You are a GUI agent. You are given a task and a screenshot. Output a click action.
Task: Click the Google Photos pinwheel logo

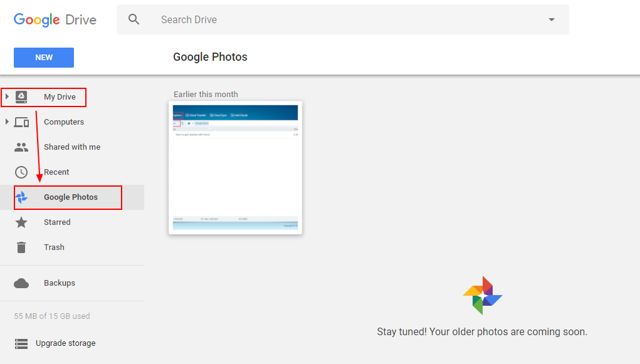[481, 294]
